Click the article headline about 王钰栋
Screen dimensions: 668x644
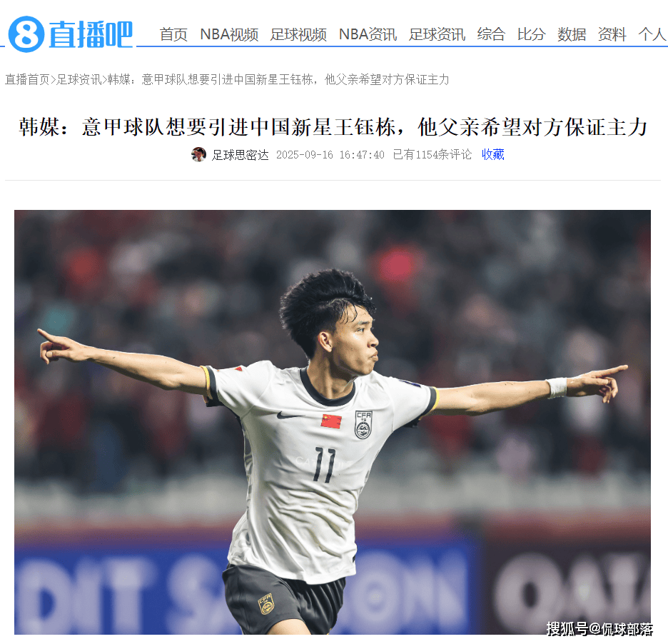click(333, 127)
